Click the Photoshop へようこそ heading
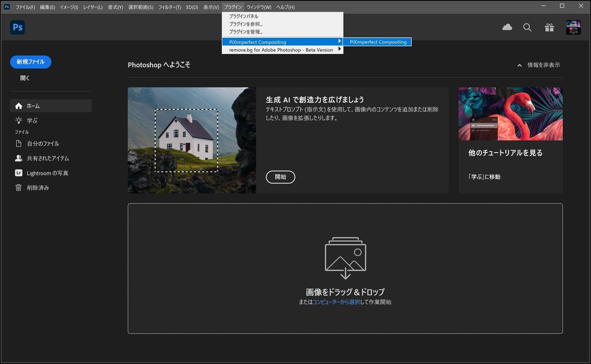 pyautogui.click(x=159, y=65)
